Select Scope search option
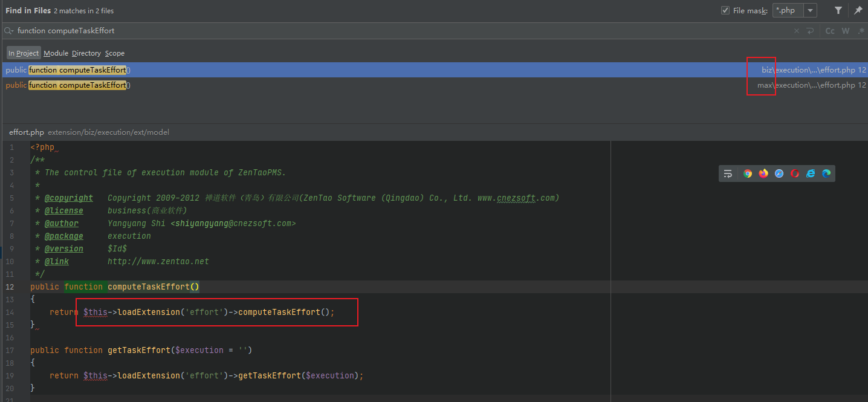This screenshot has width=868, height=402. [115, 53]
